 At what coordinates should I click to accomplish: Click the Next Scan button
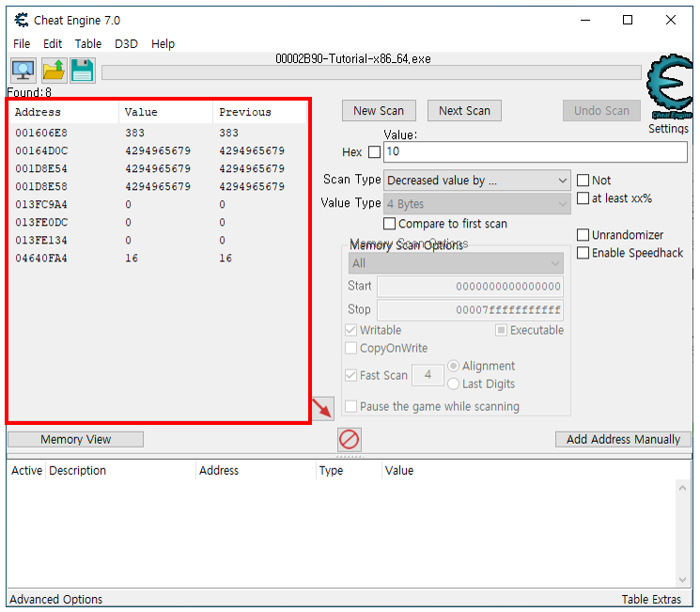coord(464,110)
